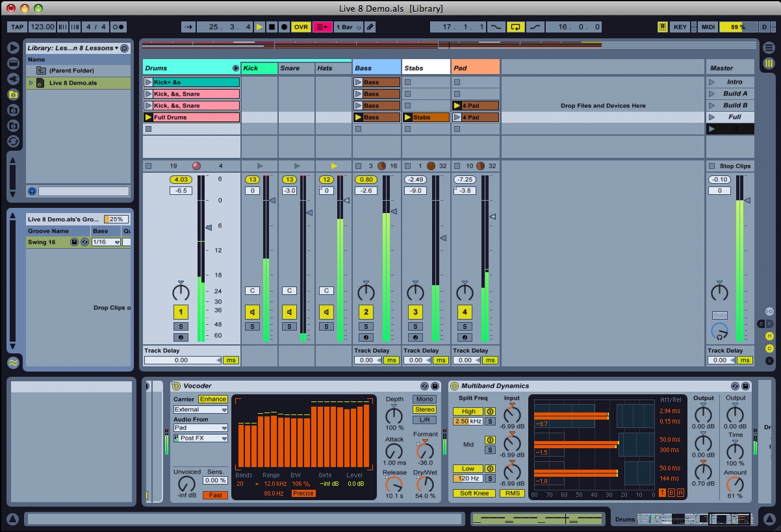Expand the Live 8 Demo.als tree item

(x=30, y=82)
